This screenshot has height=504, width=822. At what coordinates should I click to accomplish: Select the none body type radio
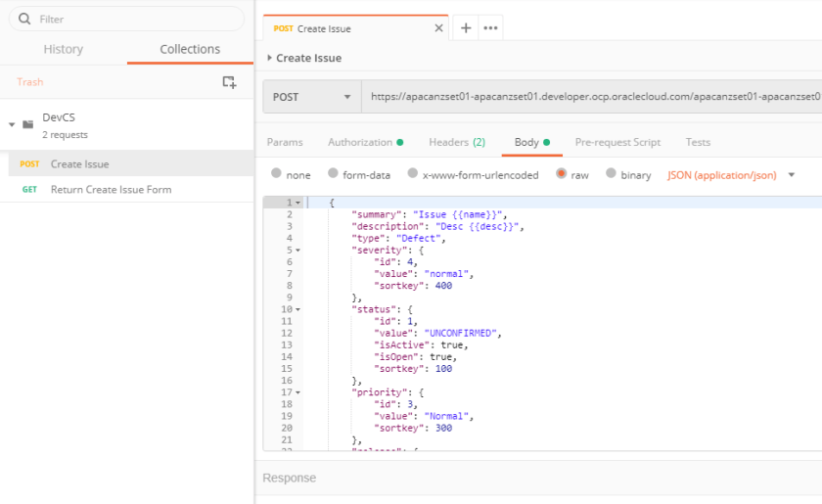tap(276, 174)
